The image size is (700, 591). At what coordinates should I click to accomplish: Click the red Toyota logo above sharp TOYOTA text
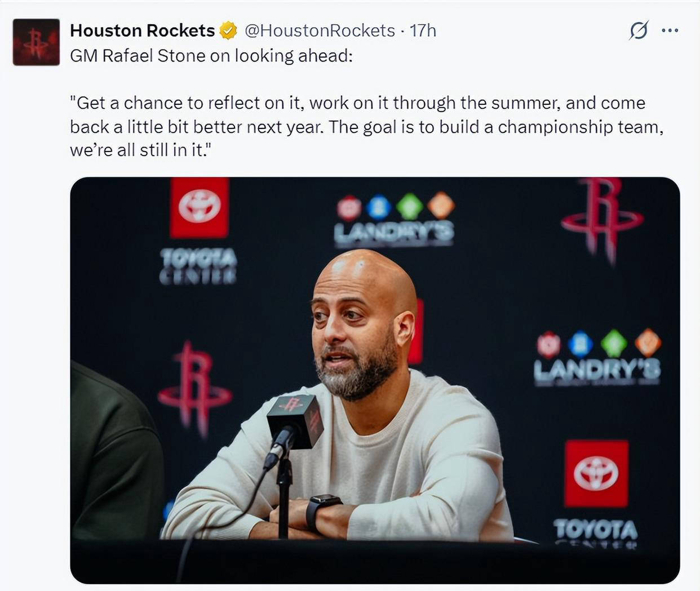596,473
